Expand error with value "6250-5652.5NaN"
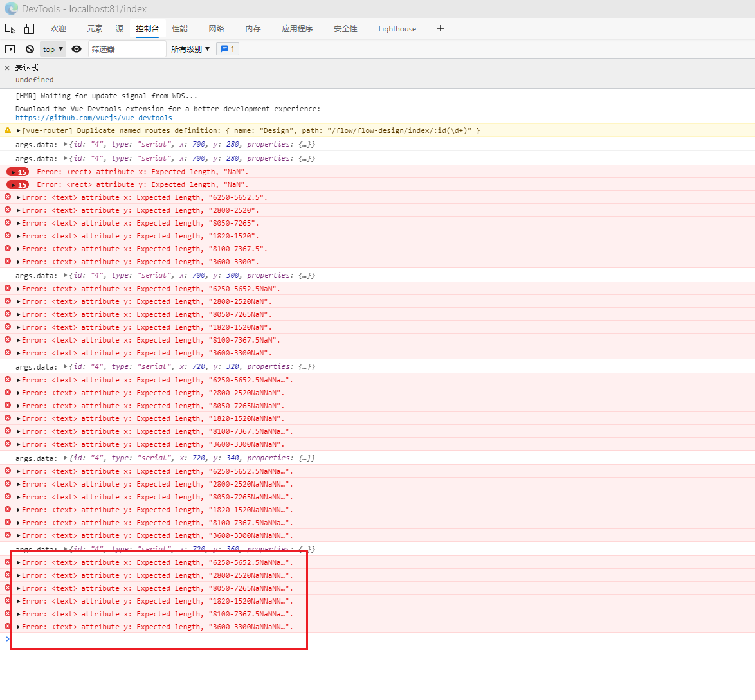This screenshot has width=755, height=700. click(x=18, y=289)
